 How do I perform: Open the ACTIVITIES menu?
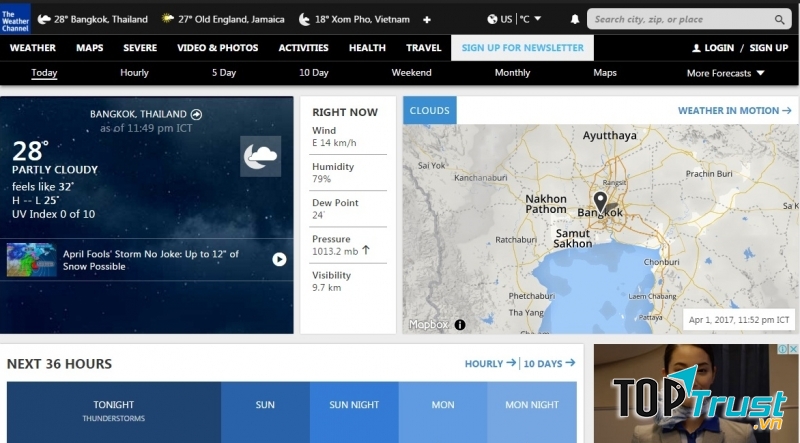(x=304, y=48)
